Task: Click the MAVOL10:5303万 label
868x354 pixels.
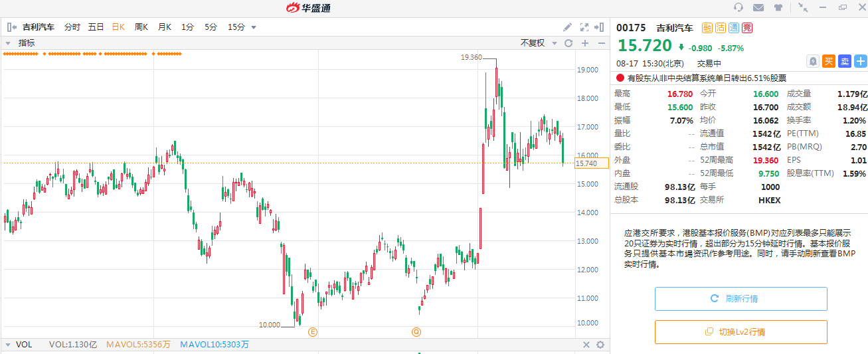Action: 215,345
